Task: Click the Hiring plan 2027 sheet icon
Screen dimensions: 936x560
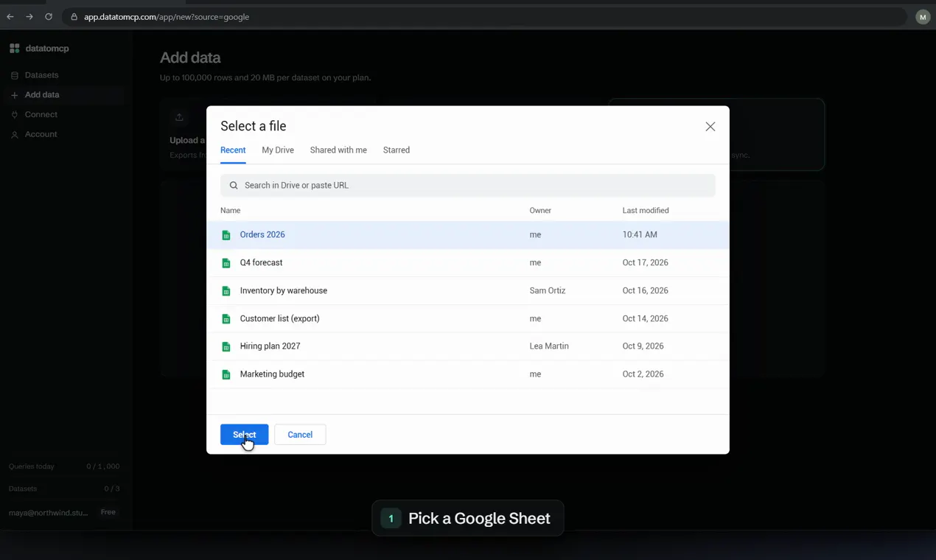Action: click(226, 346)
